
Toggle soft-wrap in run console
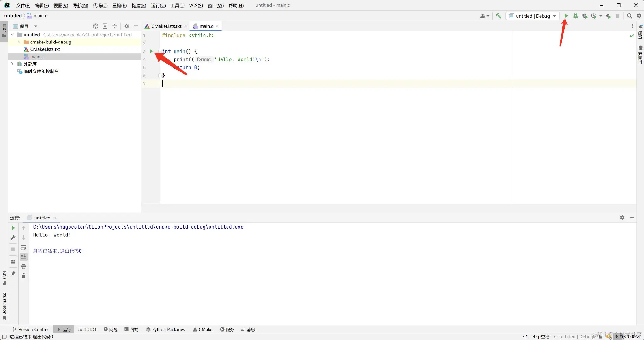click(x=24, y=247)
